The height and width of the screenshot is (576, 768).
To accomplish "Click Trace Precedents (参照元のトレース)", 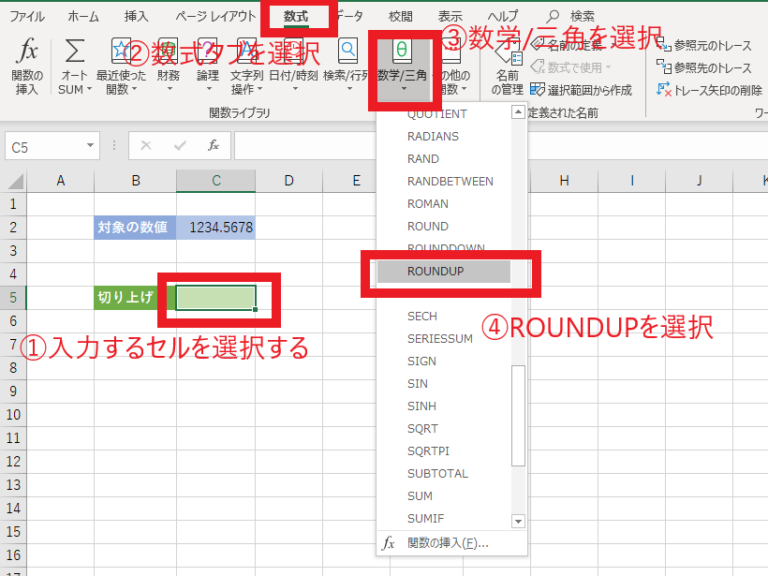I will click(x=704, y=45).
